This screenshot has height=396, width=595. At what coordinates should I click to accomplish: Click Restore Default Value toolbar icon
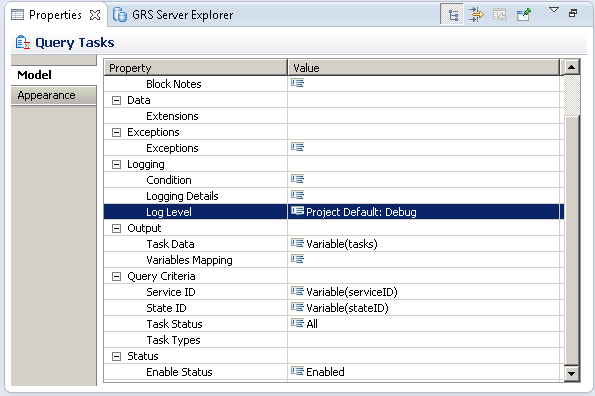(x=500, y=14)
